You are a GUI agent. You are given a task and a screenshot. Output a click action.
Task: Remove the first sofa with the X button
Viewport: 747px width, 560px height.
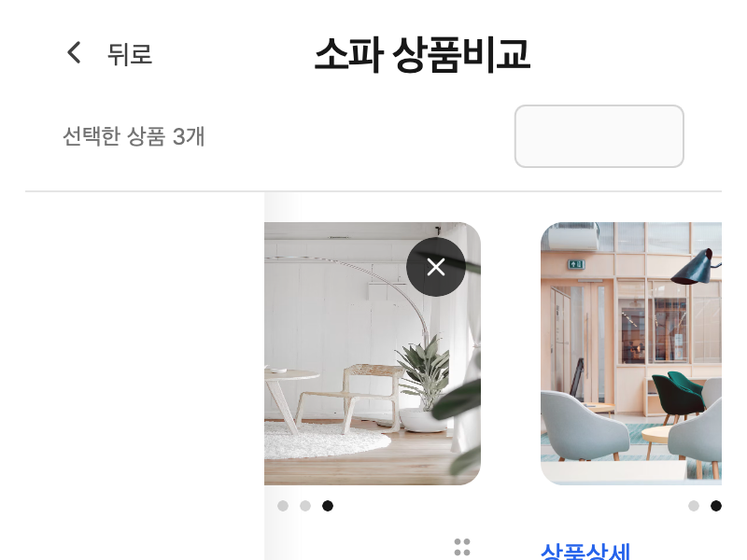pyautogui.click(x=436, y=267)
